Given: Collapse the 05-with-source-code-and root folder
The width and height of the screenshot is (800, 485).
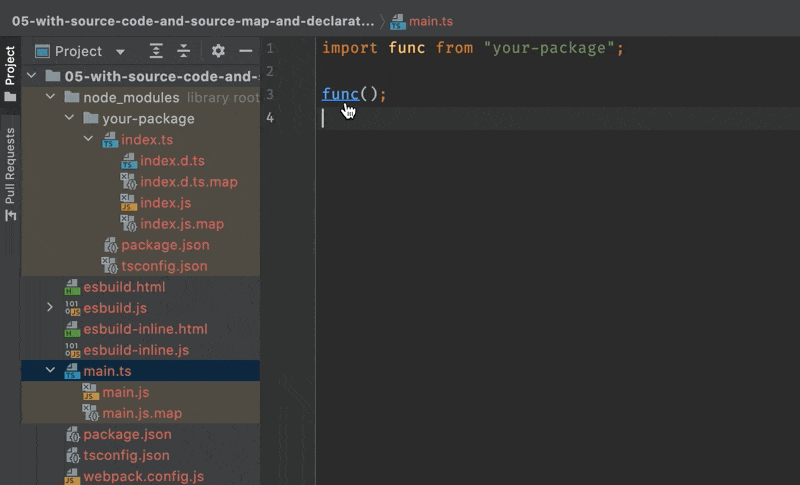Looking at the screenshot, I should pyautogui.click(x=32, y=76).
